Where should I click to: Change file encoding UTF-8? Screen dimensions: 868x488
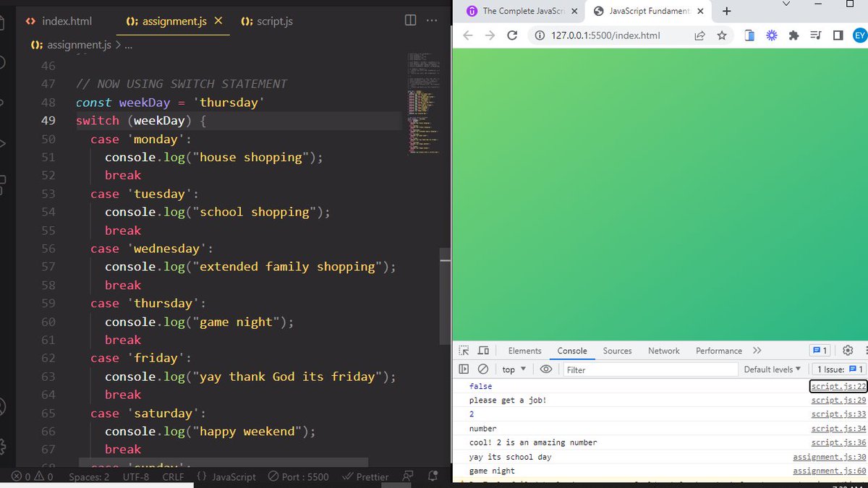(x=136, y=476)
